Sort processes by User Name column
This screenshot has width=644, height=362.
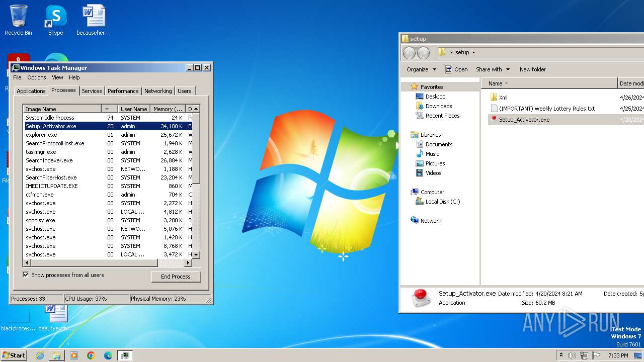[134, 109]
